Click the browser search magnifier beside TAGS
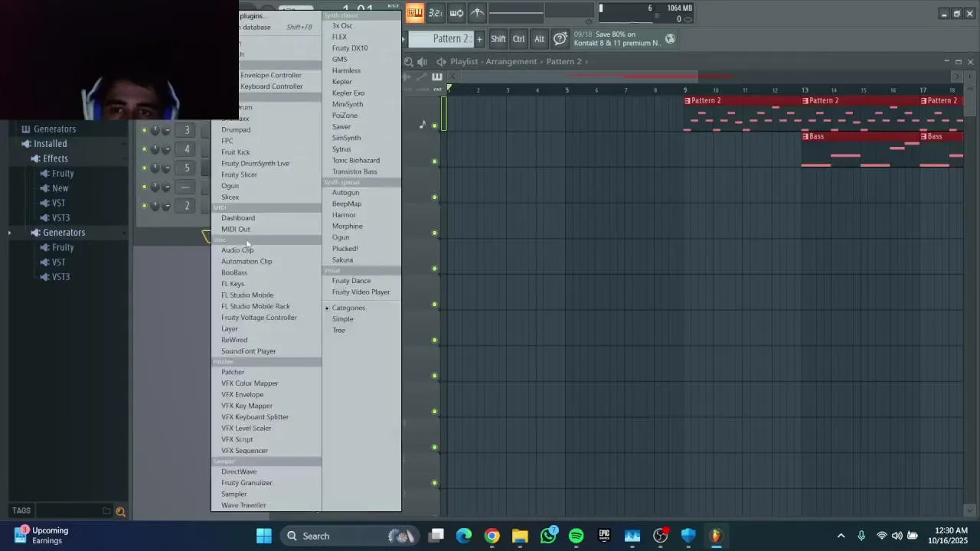980x551 pixels. click(120, 511)
